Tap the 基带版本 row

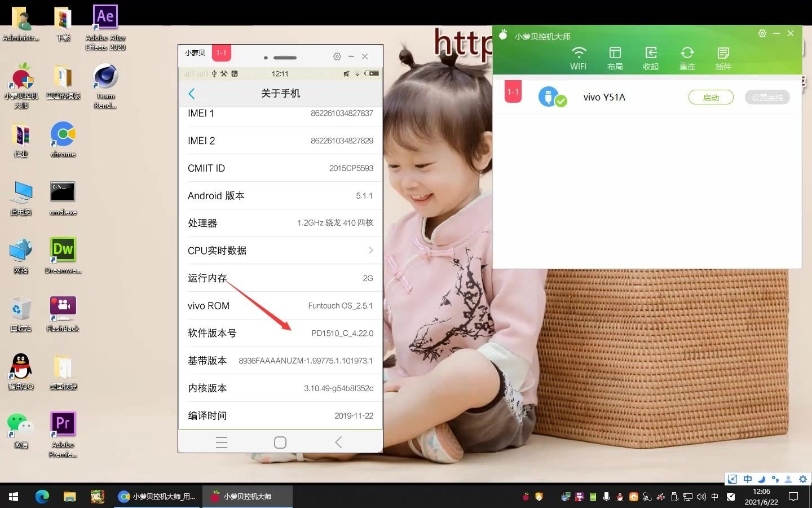pos(280,361)
